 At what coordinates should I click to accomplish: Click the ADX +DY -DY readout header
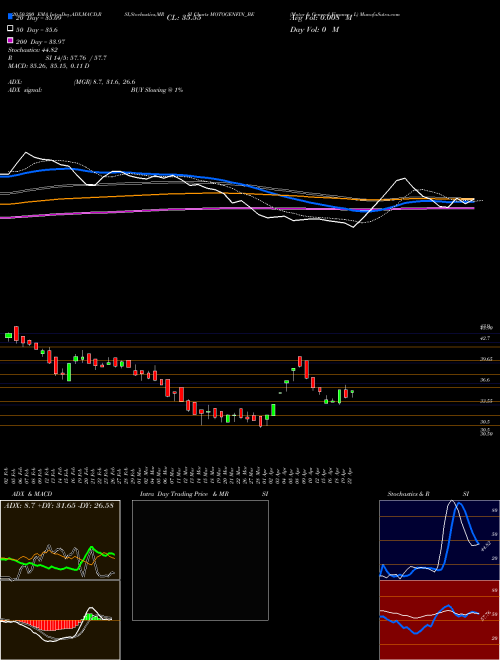(59, 505)
